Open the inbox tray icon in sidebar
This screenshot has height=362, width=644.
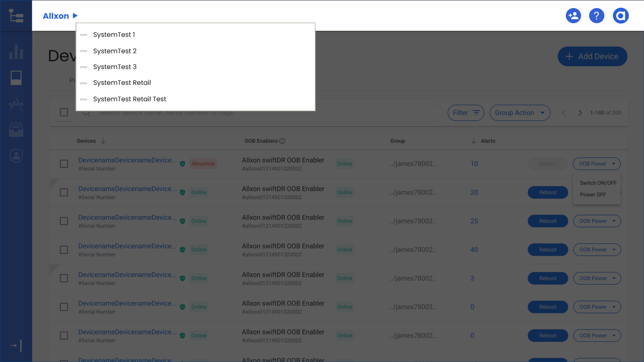click(16, 130)
